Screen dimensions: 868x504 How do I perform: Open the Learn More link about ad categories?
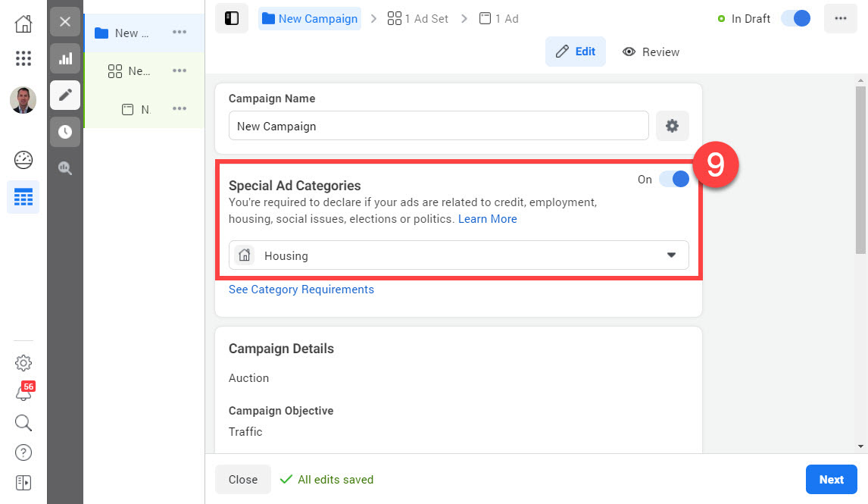click(x=487, y=218)
